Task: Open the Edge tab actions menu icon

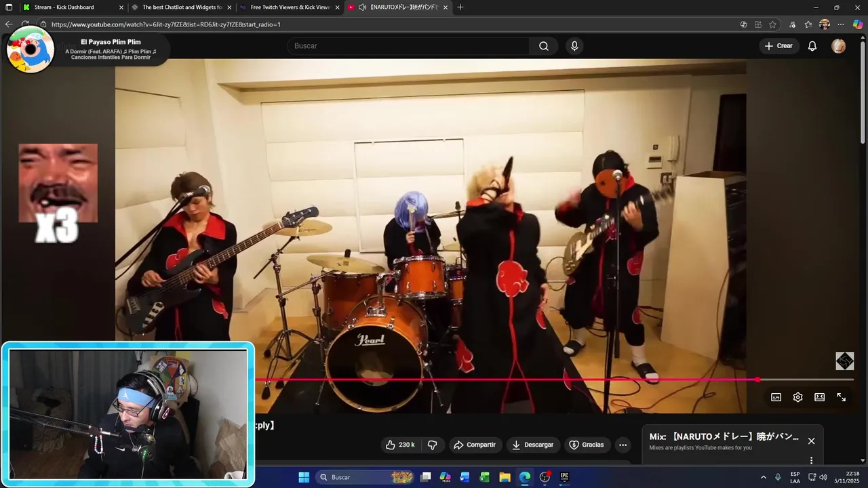Action: pos(9,7)
